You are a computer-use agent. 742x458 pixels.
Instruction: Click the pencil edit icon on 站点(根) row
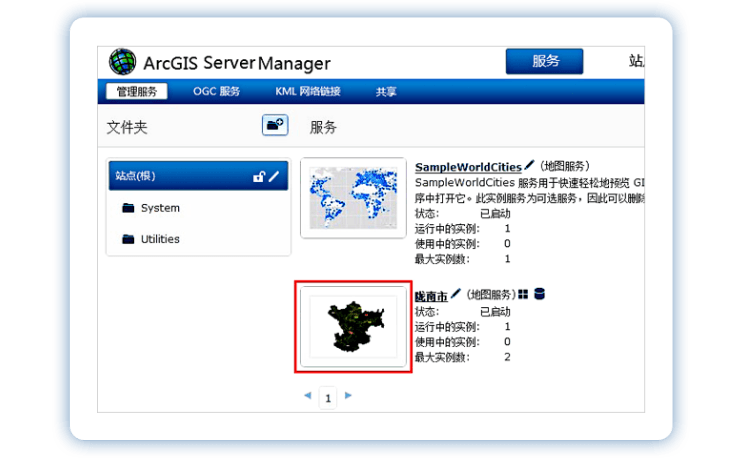(x=274, y=176)
